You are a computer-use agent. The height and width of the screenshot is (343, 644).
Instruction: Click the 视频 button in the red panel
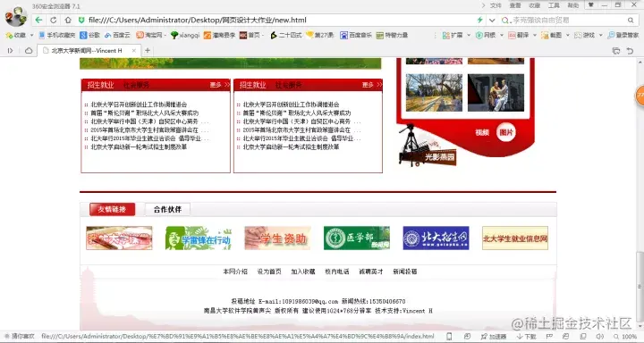(482, 132)
